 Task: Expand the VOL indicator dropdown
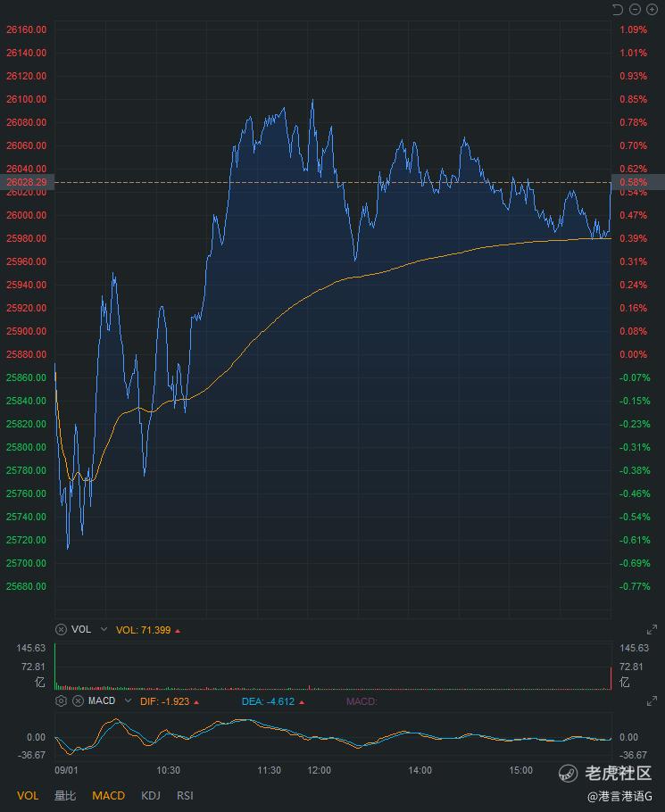[104, 629]
